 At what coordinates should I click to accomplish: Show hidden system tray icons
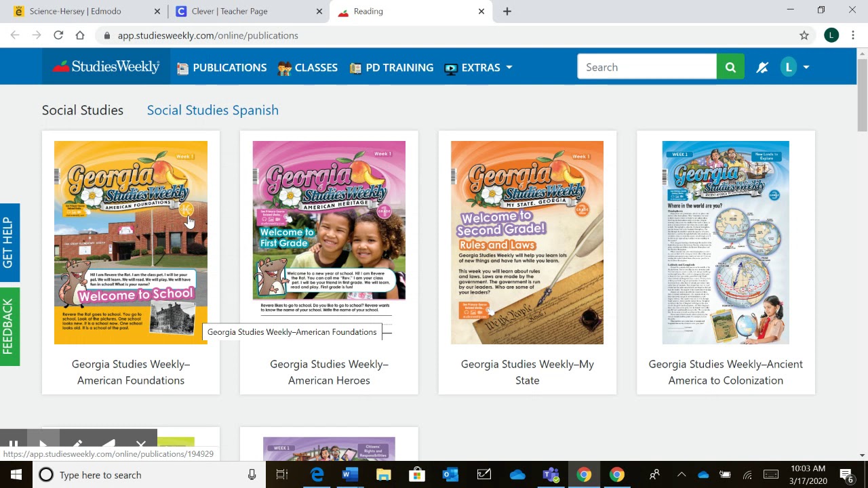click(x=682, y=474)
